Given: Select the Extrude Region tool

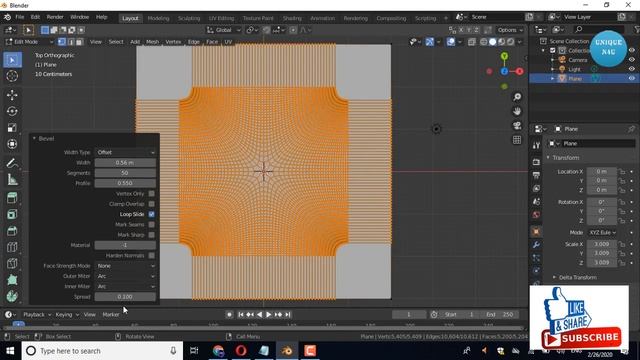Looking at the screenshot, I should (12, 198).
